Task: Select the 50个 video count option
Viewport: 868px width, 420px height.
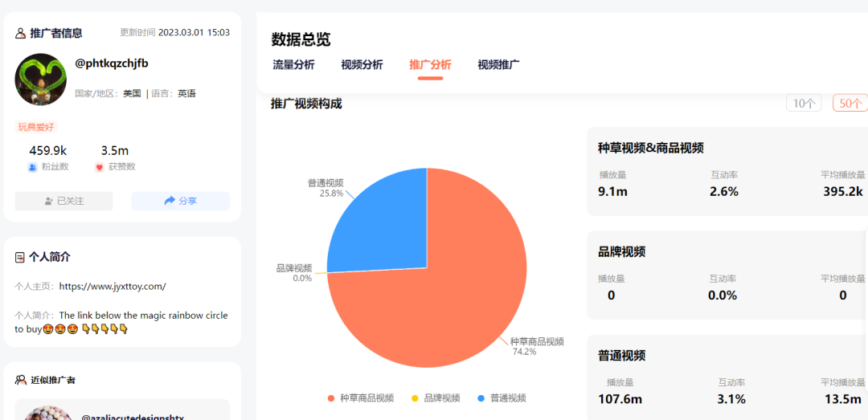Action: 850,103
